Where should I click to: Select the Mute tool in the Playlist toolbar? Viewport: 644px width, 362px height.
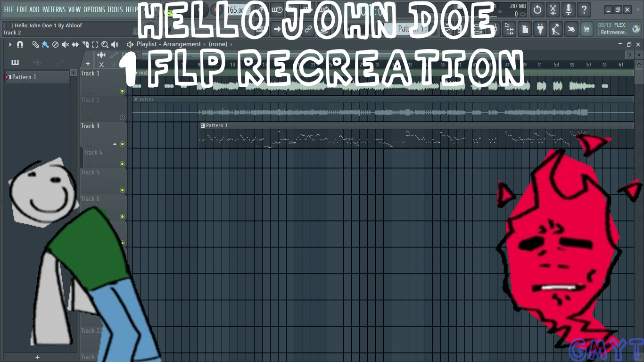(x=66, y=44)
